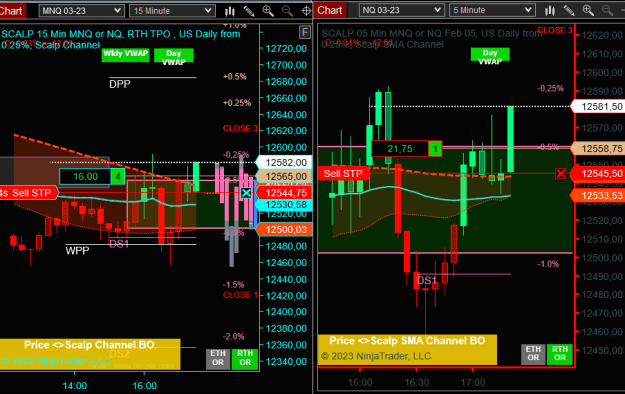The height and width of the screenshot is (394, 625).
Task: Toggle RTH OR button on right chart
Action: pyautogui.click(x=560, y=354)
